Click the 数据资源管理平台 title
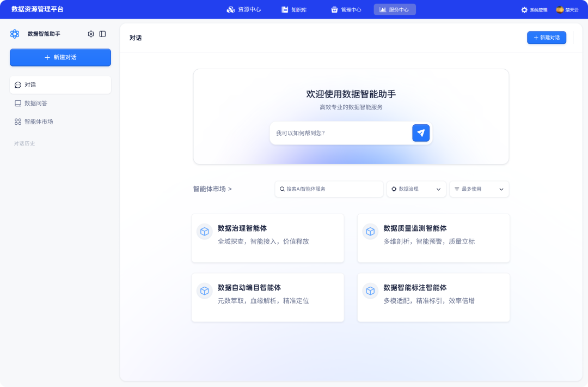588x387 pixels. tap(38, 9)
